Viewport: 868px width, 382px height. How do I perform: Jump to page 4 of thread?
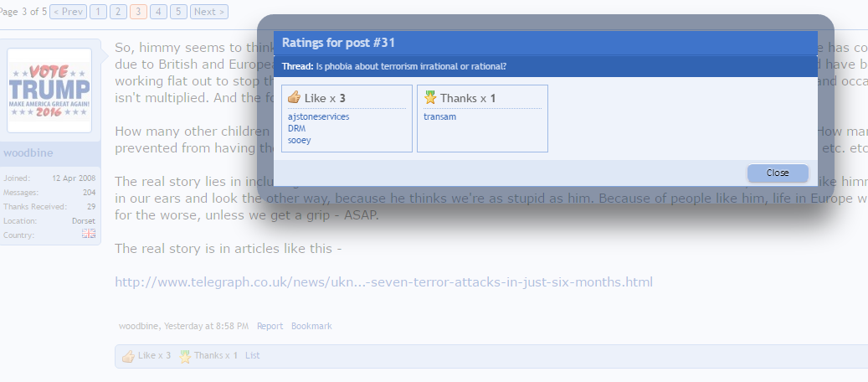[158, 12]
